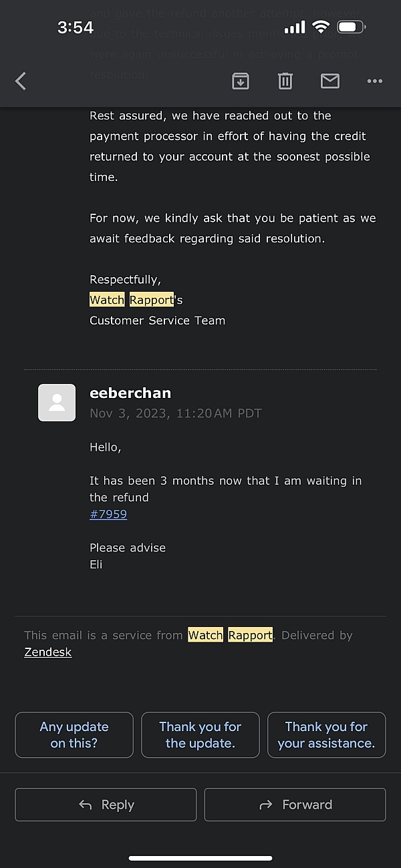Tap the highlighted 'Watch Rapport' in the footer

click(231, 635)
